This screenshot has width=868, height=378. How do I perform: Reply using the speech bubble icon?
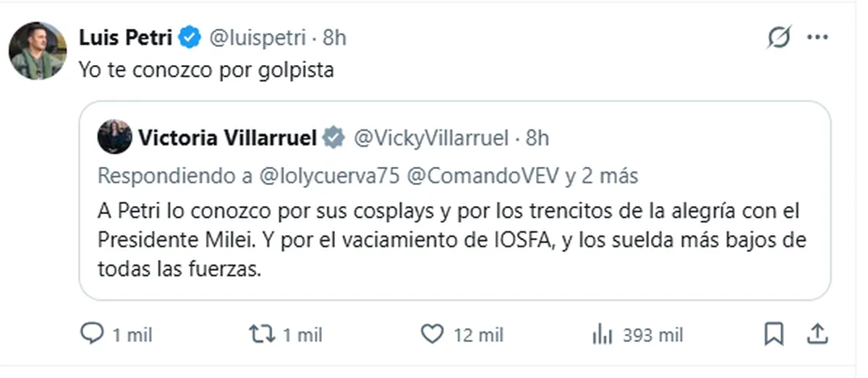(x=92, y=334)
